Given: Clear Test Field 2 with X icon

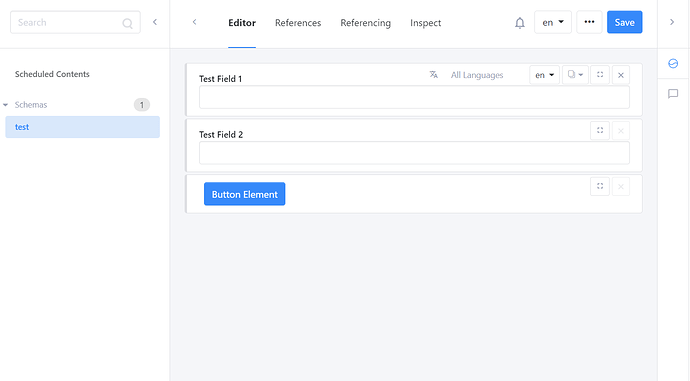Looking at the screenshot, I should [x=621, y=131].
